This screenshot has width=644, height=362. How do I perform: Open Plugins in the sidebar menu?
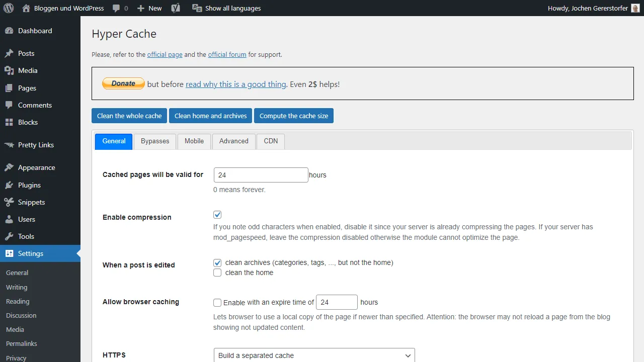tap(40, 185)
